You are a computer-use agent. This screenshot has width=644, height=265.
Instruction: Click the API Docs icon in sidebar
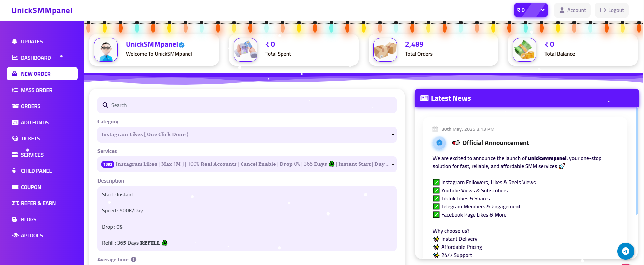(15, 235)
